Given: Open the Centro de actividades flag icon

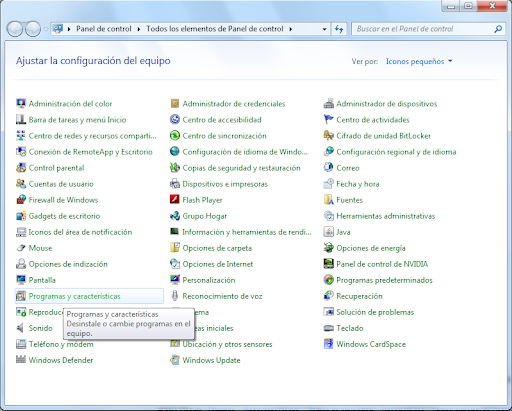Looking at the screenshot, I should [329, 120].
